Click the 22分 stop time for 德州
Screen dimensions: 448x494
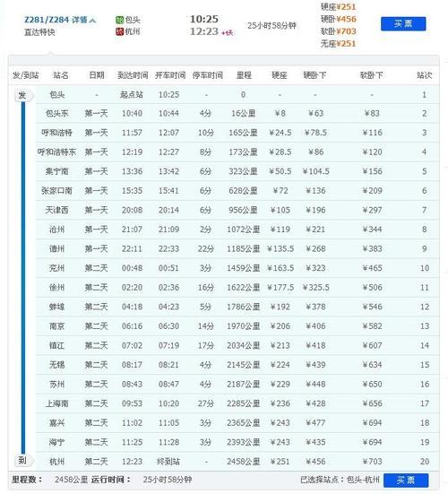205,249
